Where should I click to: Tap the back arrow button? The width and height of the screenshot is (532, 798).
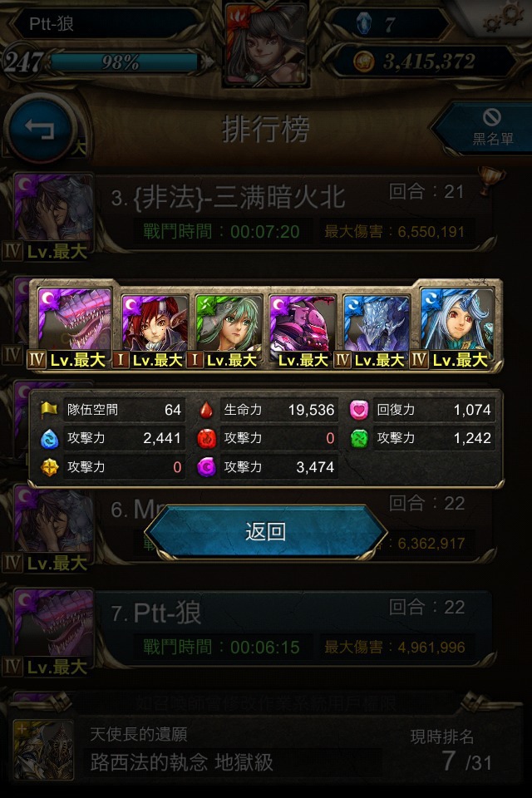pyautogui.click(x=40, y=128)
